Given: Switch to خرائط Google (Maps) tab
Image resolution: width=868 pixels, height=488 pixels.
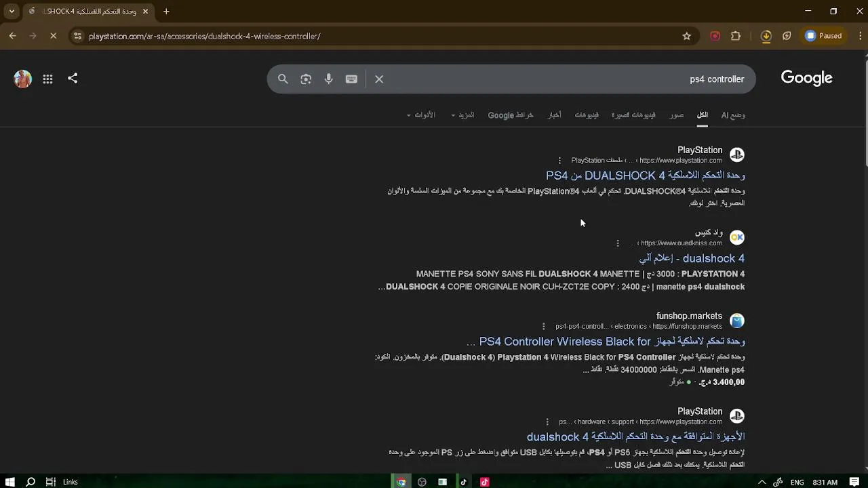Looking at the screenshot, I should [511, 115].
